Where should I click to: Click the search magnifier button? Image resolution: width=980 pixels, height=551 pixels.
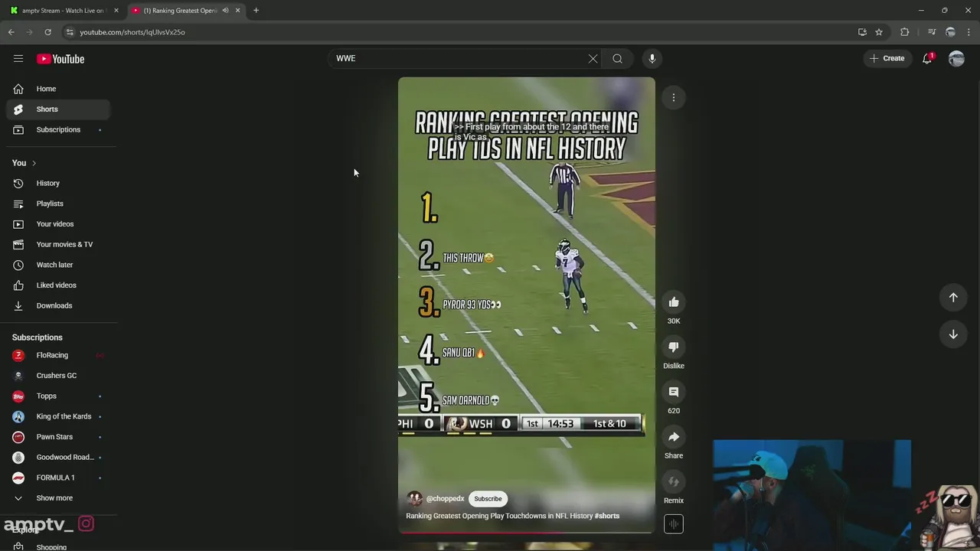pos(617,58)
